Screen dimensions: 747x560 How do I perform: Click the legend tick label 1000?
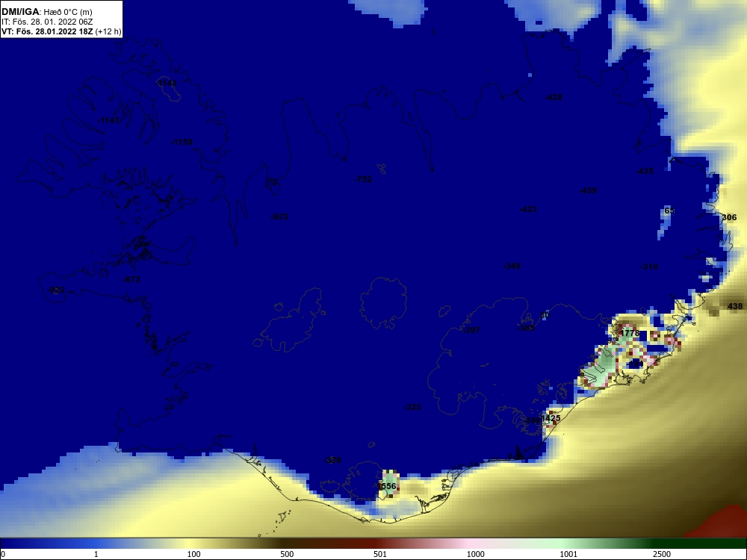[475, 554]
